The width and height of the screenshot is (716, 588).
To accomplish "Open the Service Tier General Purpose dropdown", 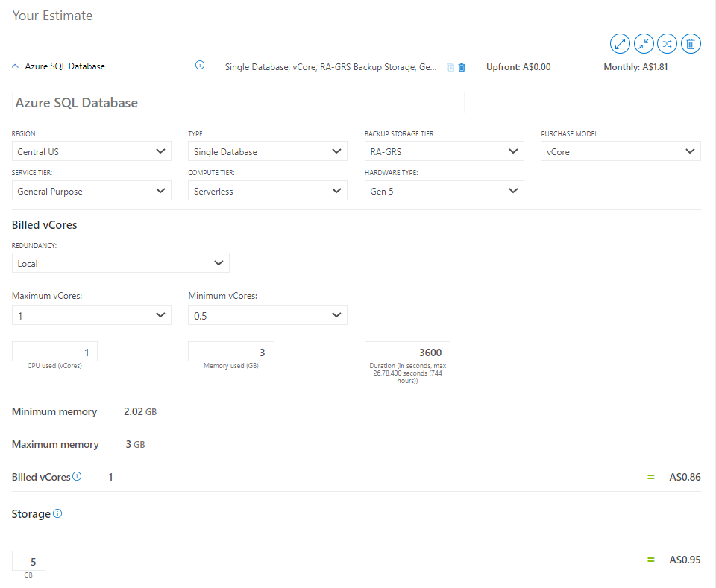I will point(91,191).
